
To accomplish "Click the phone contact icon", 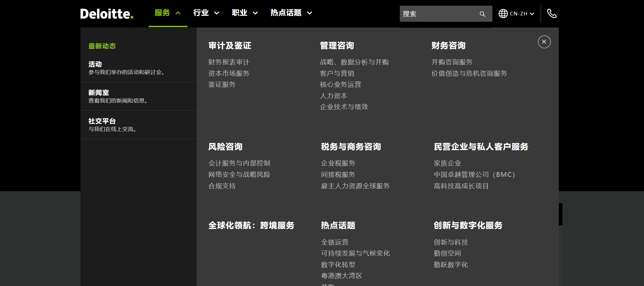I will pos(552,14).
